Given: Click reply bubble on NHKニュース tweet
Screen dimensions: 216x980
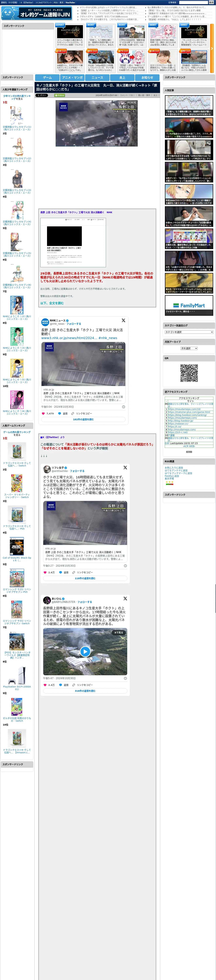Looking at the screenshot, I should click(60, 413).
